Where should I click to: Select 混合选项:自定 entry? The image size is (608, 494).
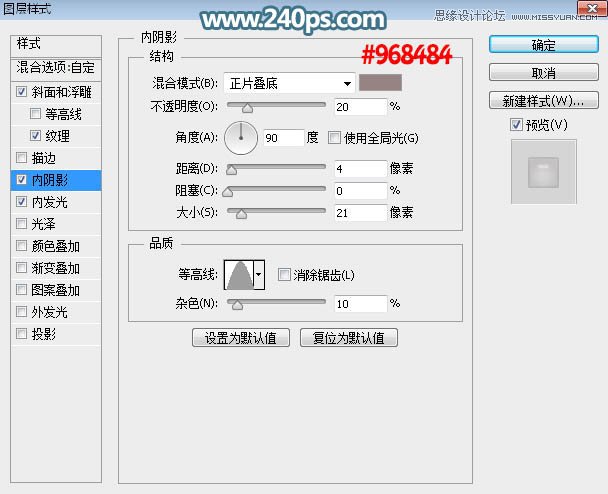point(56,69)
